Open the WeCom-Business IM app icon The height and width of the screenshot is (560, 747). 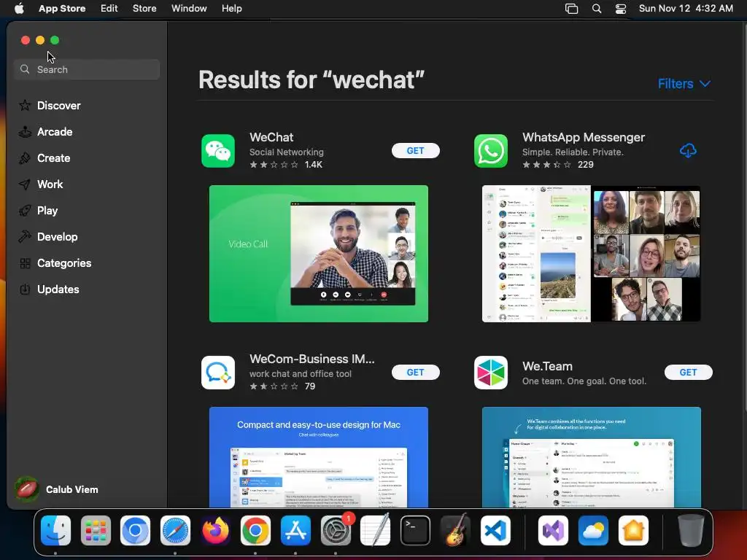[x=217, y=373]
